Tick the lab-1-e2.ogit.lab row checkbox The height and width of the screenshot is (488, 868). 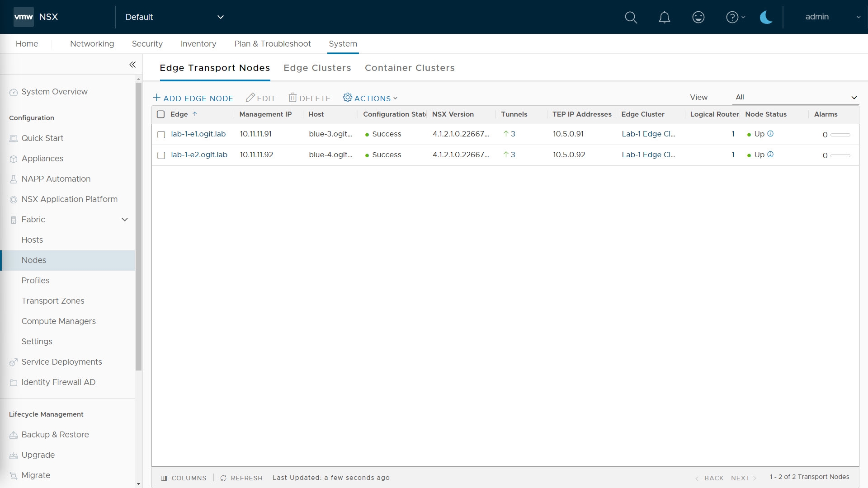click(161, 155)
